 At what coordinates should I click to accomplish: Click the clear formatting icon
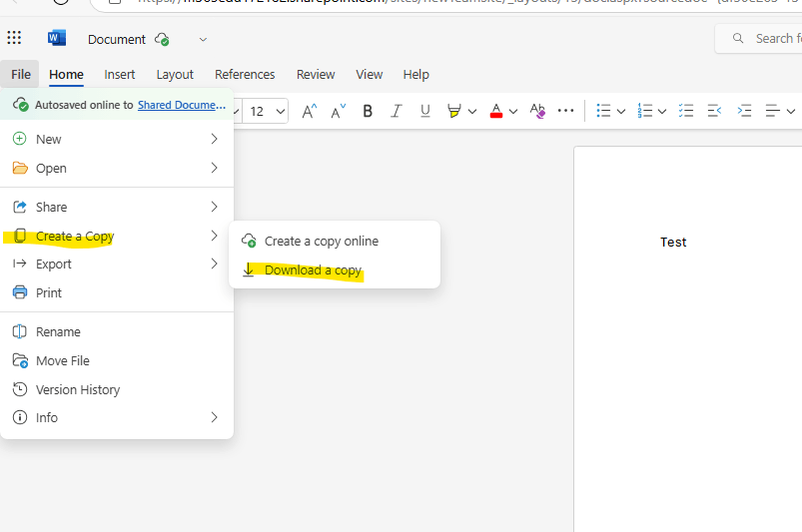coord(537,111)
